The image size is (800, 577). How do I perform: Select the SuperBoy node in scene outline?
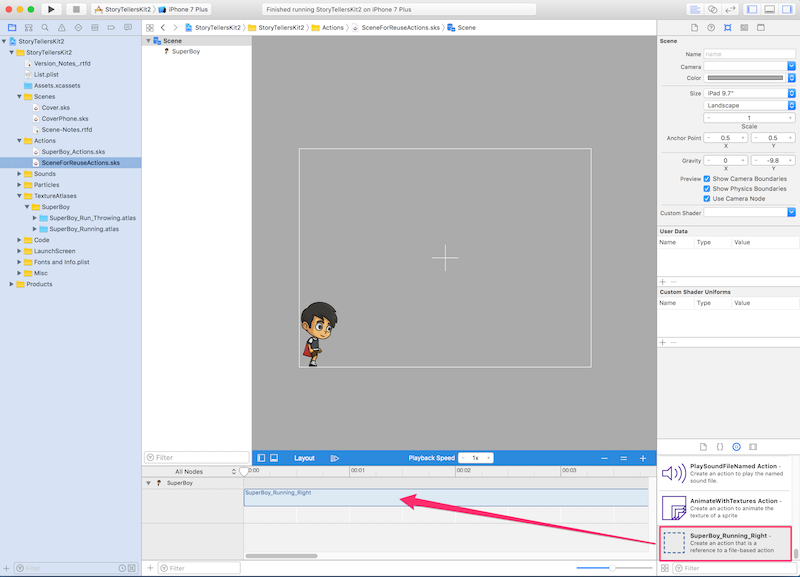tap(186, 52)
